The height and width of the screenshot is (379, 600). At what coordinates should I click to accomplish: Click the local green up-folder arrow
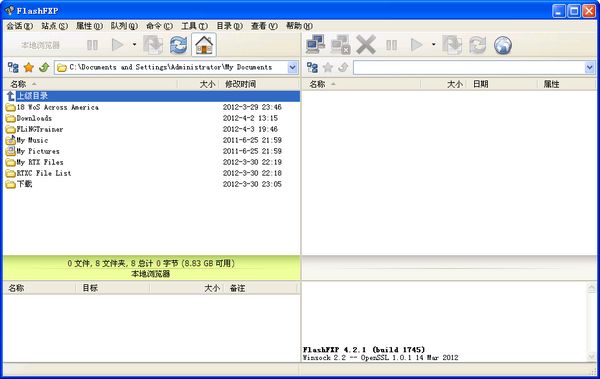44,68
